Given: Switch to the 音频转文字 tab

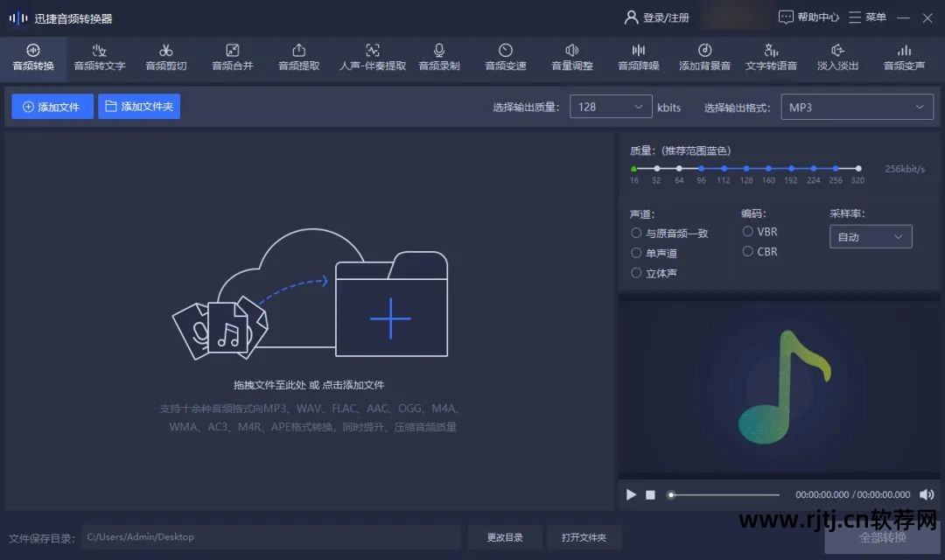Looking at the screenshot, I should coord(99,58).
